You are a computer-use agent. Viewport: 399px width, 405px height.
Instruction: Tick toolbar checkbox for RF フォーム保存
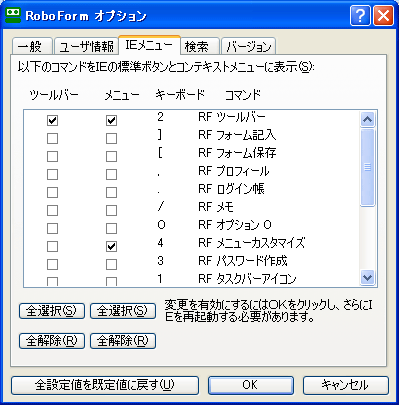(x=52, y=156)
